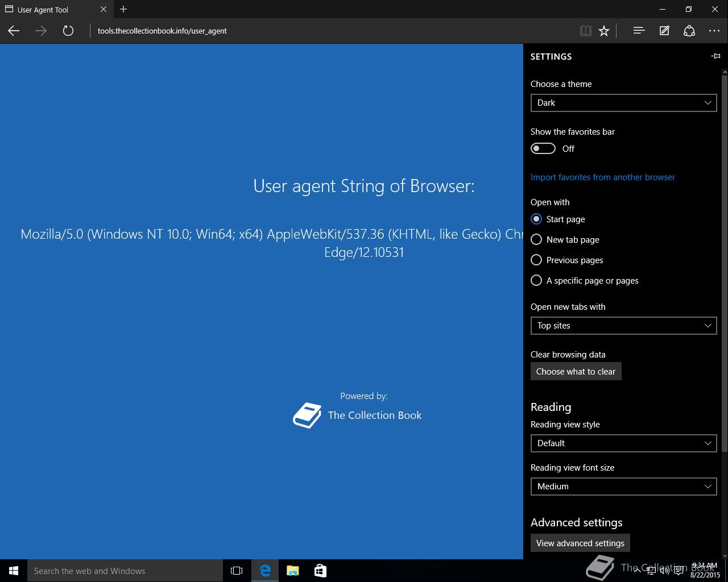
Task: Toggle the Show the favorites bar switch
Action: point(543,148)
